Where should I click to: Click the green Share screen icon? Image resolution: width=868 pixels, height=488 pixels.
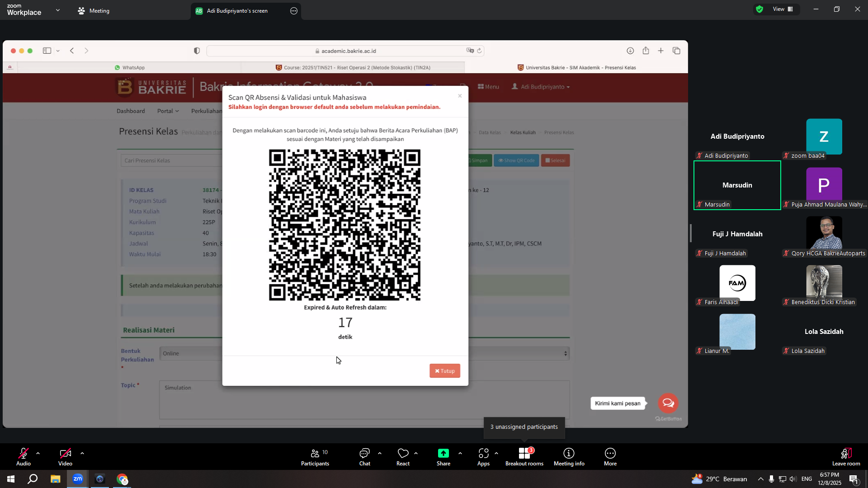443,453
